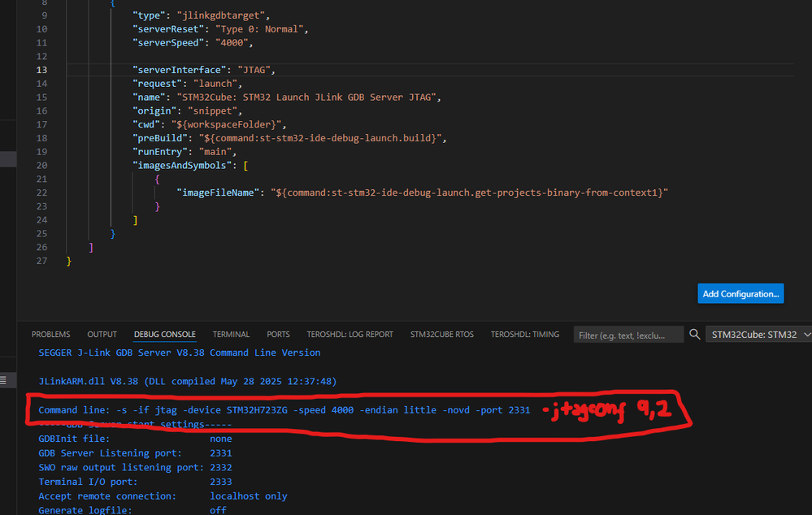Click the "jlinkgdbtarget" type value
The width and height of the screenshot is (812, 515).
(x=220, y=15)
